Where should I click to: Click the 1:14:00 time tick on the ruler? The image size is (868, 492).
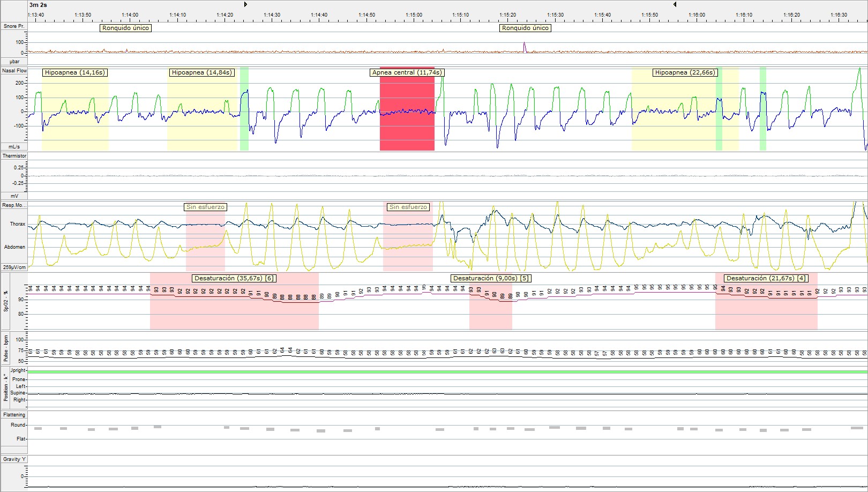[130, 15]
